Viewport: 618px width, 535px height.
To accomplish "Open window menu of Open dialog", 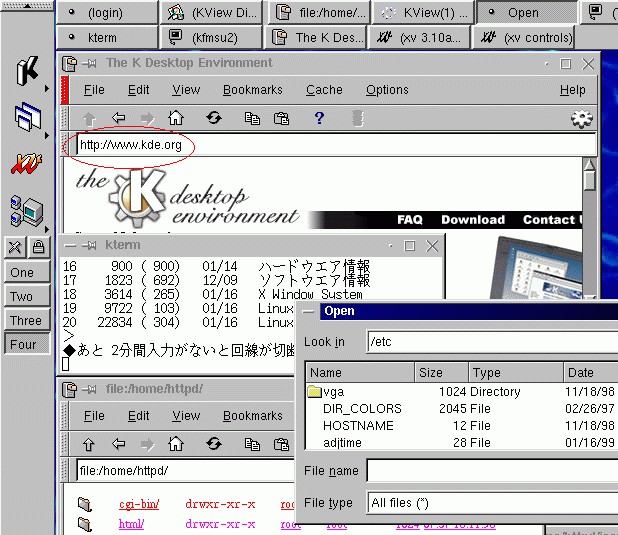I will point(308,311).
